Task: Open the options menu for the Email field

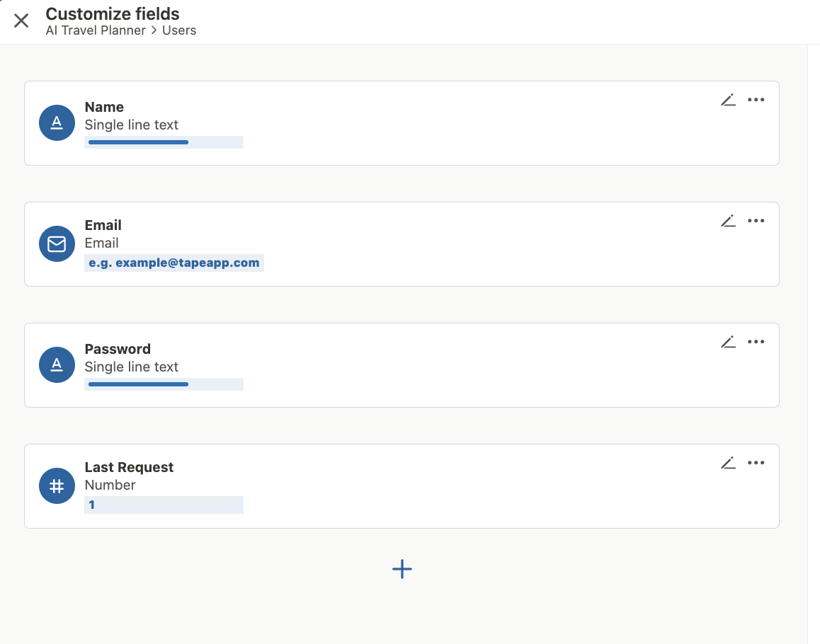Action: [756, 221]
